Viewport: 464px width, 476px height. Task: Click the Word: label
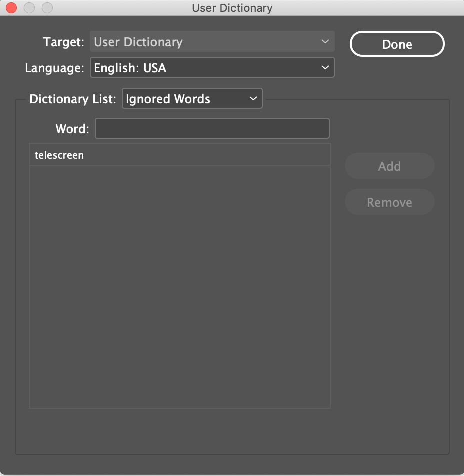(x=72, y=129)
